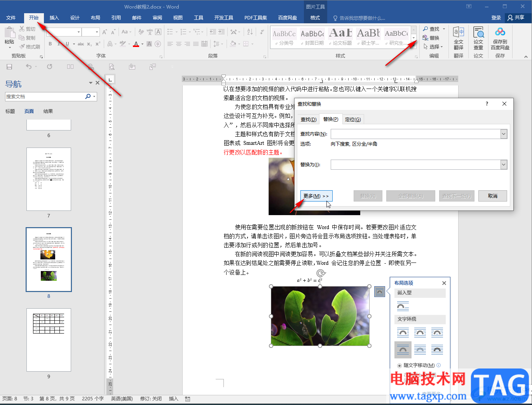Expand the Replace with (替换为) combo dropdown
Viewport: 532px width, 405px height.
(504, 165)
